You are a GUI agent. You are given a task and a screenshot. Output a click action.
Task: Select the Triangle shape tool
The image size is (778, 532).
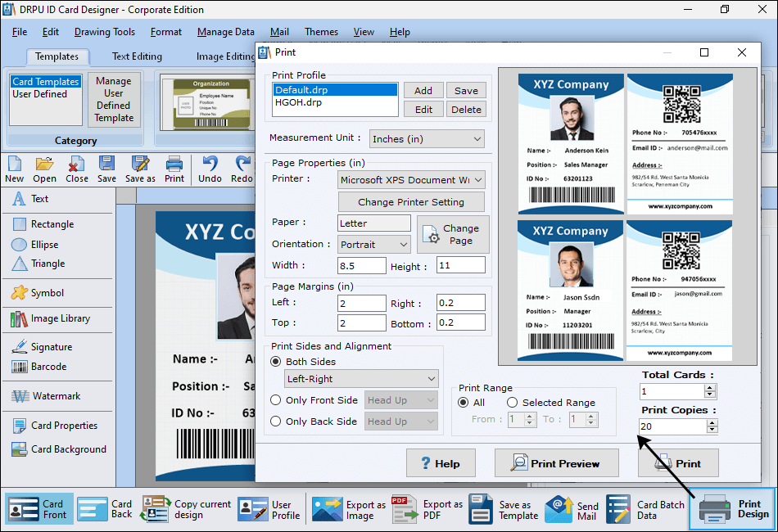38,264
